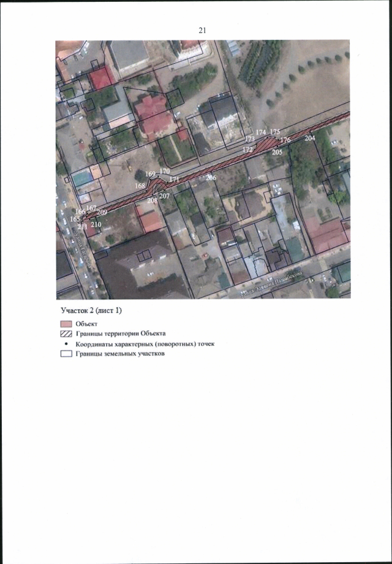Click legend text 'Объект'
Image resolution: width=392 pixels, height=564 pixels.
[86, 324]
